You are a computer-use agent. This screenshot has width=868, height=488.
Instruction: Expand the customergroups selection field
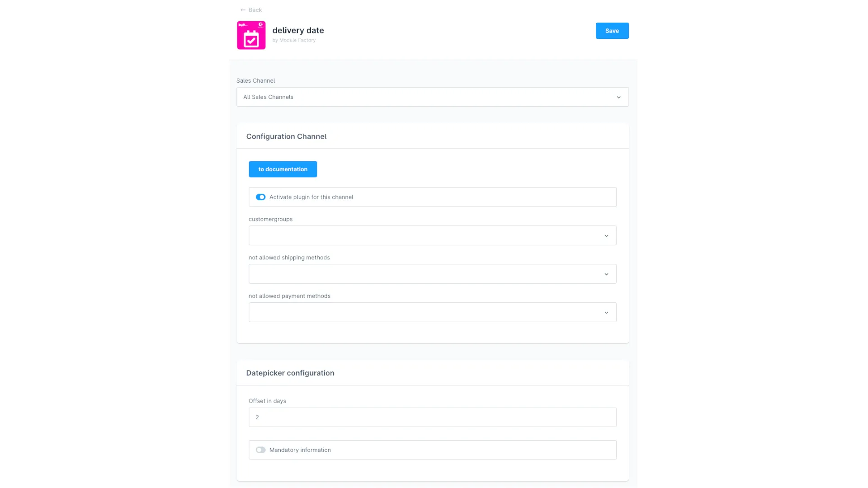pyautogui.click(x=432, y=235)
